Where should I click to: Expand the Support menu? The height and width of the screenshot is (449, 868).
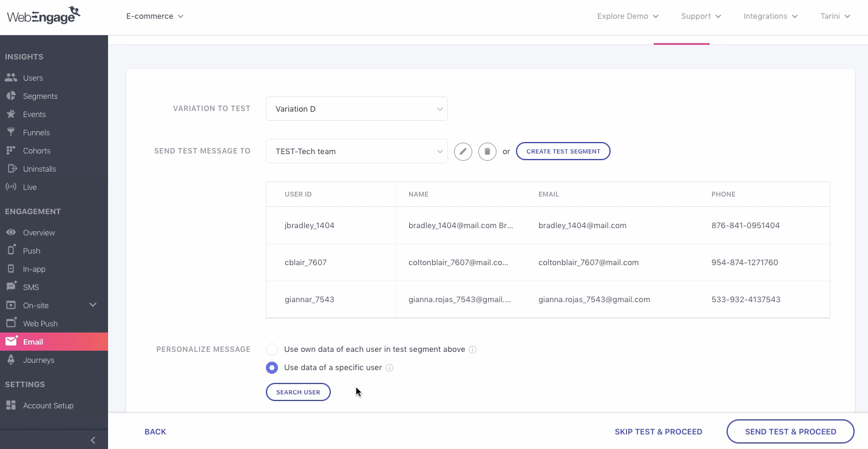point(701,16)
